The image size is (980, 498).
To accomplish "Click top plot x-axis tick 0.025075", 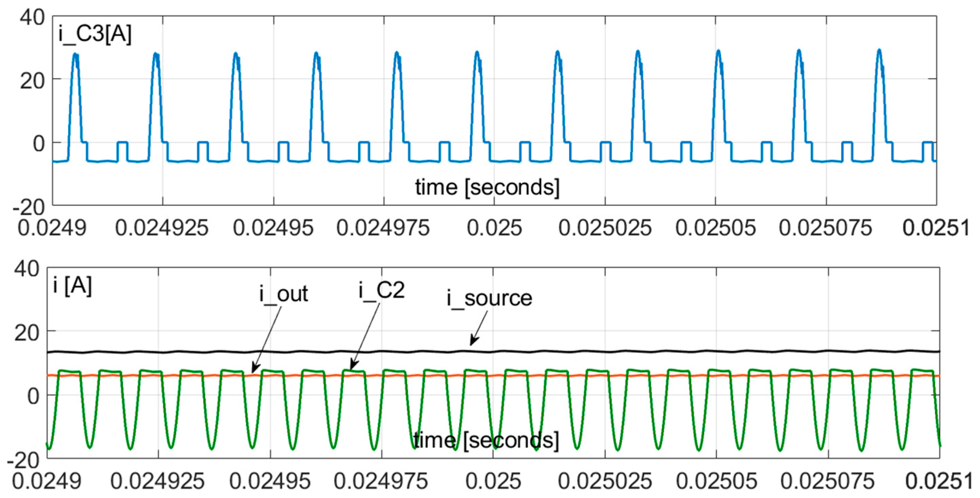I will tap(825, 228).
